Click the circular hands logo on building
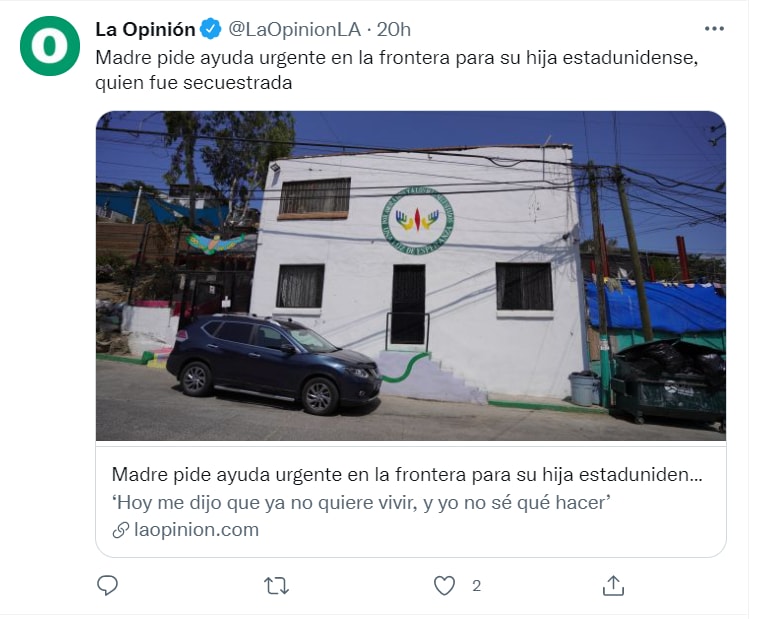 click(x=418, y=220)
